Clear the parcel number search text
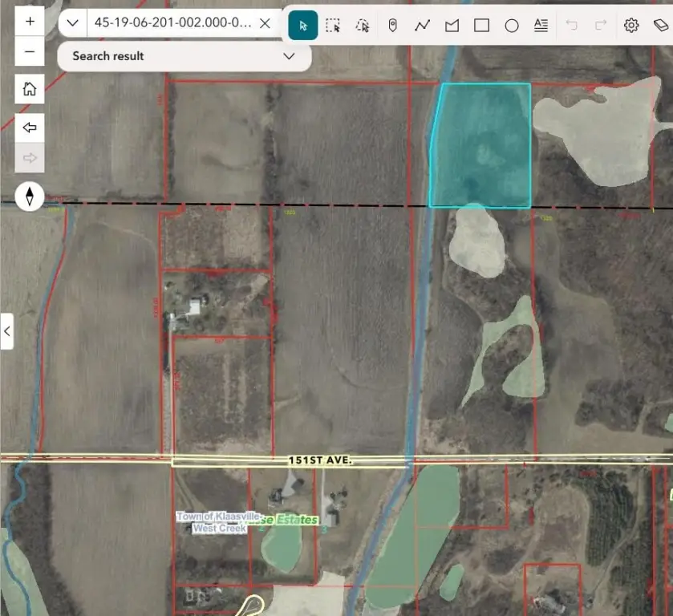The height and width of the screenshot is (616, 673). 266,22
